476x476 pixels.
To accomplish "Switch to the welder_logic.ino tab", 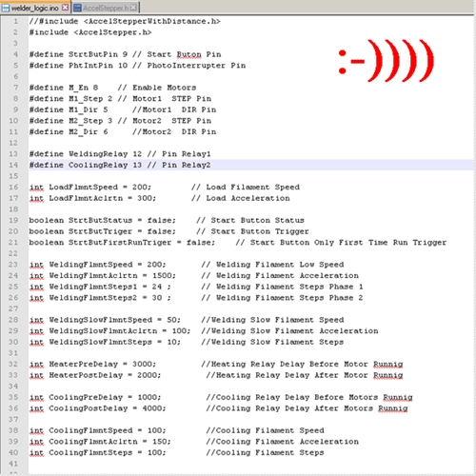I will pyautogui.click(x=35, y=8).
